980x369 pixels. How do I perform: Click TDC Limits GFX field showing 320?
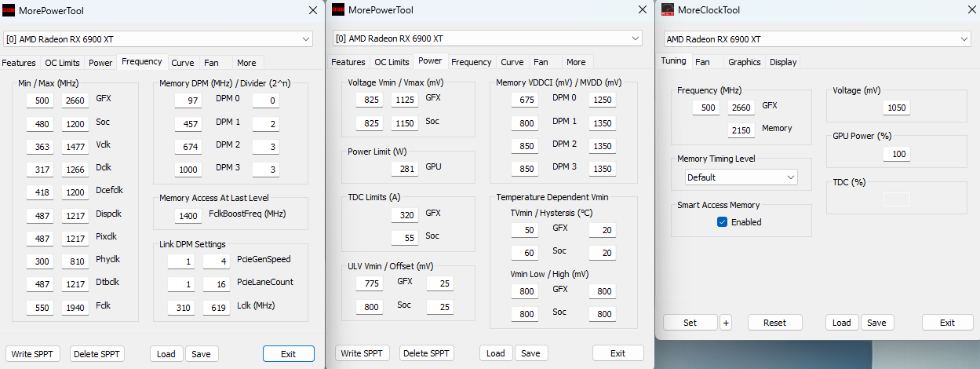coord(405,214)
